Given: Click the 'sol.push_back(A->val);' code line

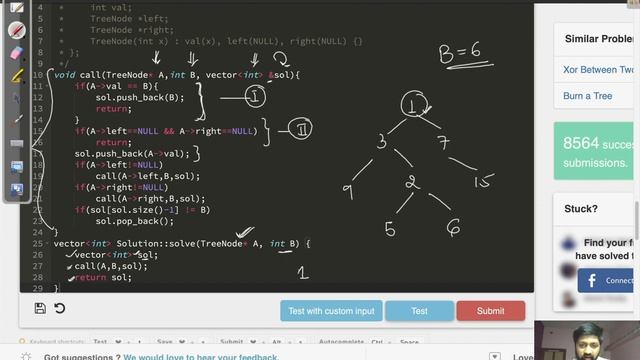Looking at the screenshot, I should coord(132,154).
